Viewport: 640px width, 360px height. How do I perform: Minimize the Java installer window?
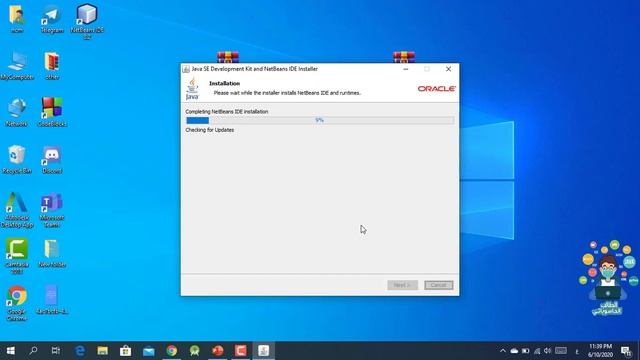click(406, 69)
